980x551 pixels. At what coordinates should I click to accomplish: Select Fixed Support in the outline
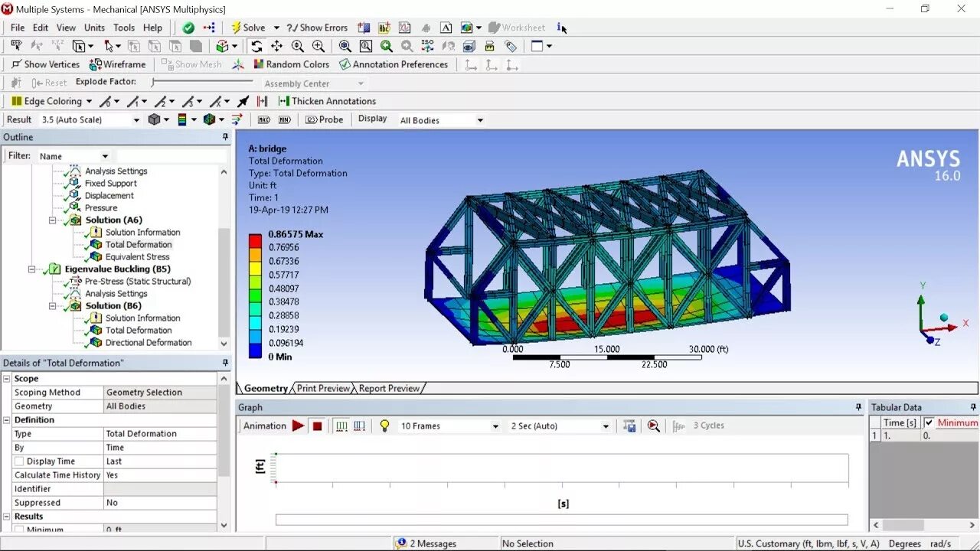[111, 184]
